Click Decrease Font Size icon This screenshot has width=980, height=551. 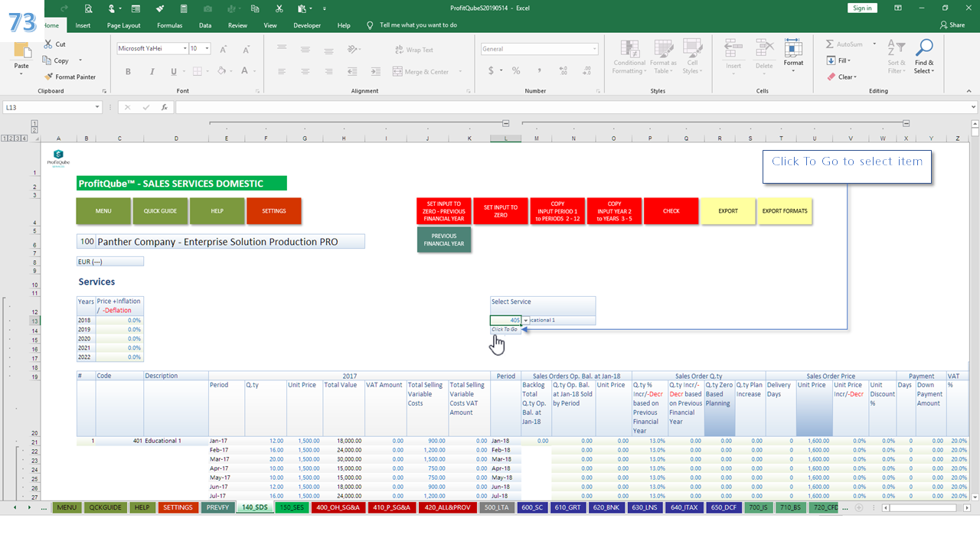click(245, 49)
